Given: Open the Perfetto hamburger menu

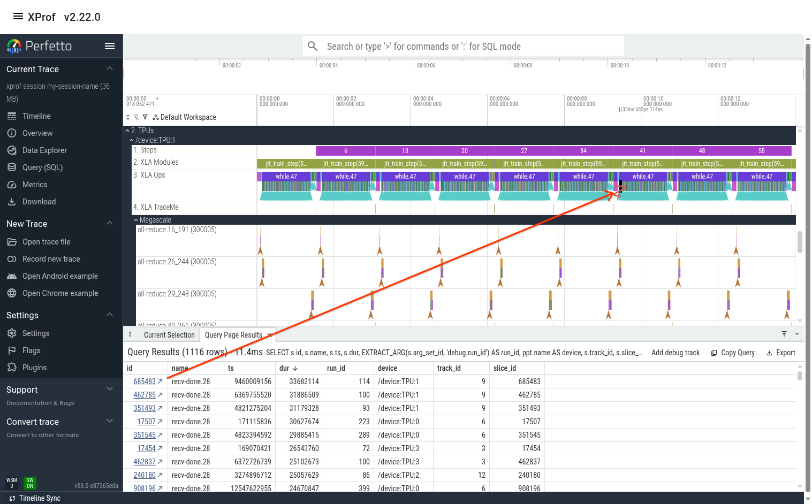Looking at the screenshot, I should pyautogui.click(x=109, y=46).
